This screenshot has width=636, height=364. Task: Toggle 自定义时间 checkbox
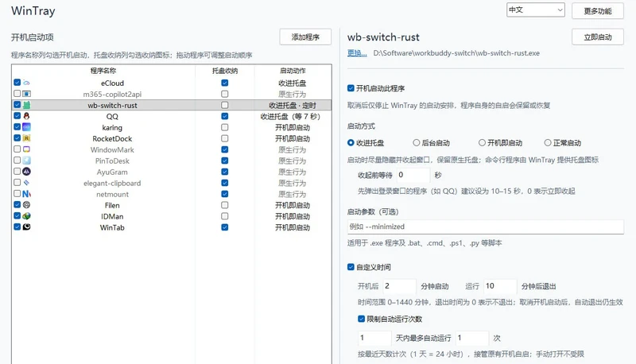[x=351, y=267]
